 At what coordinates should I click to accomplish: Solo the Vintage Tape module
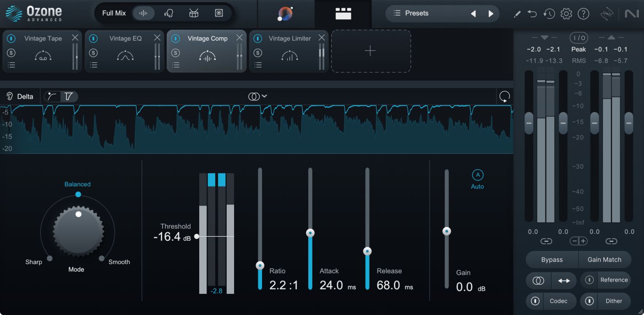pyautogui.click(x=11, y=53)
